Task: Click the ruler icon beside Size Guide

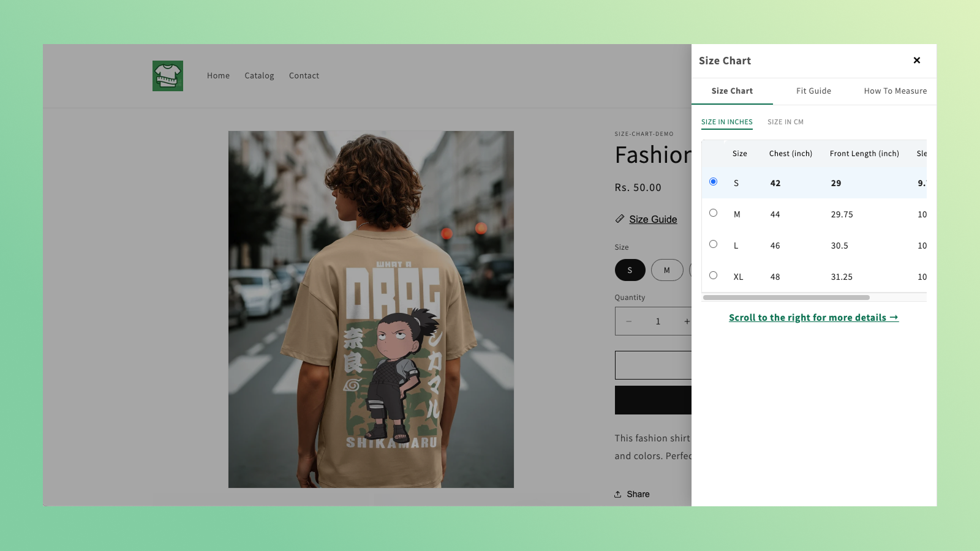Action: (x=620, y=219)
